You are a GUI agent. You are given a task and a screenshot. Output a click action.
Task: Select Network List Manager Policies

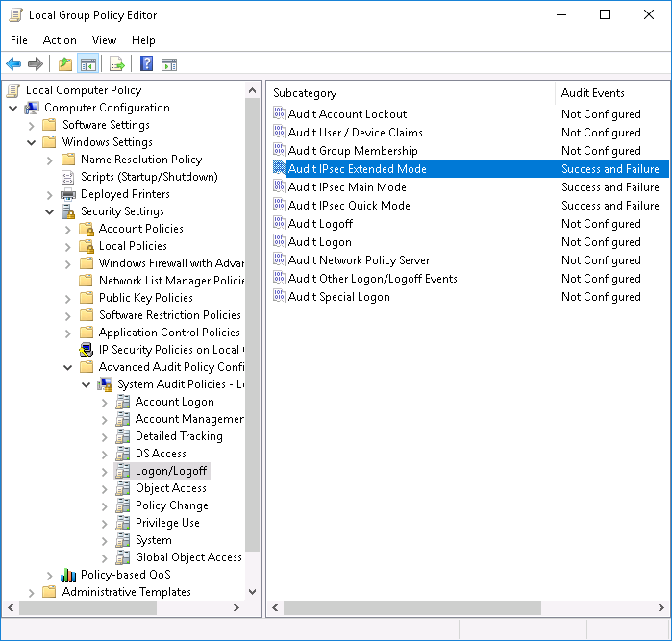(x=171, y=281)
